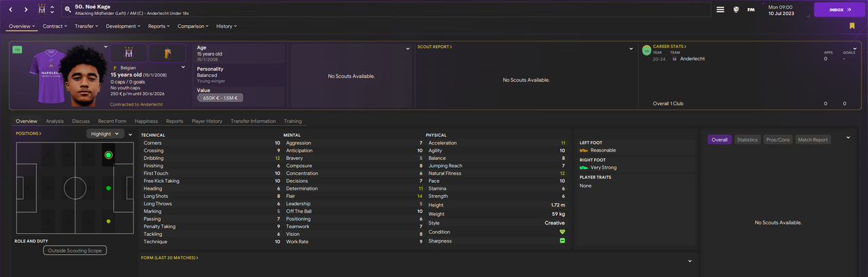
Task: Expand the Scout Report panel chevron
Action: 630,49
